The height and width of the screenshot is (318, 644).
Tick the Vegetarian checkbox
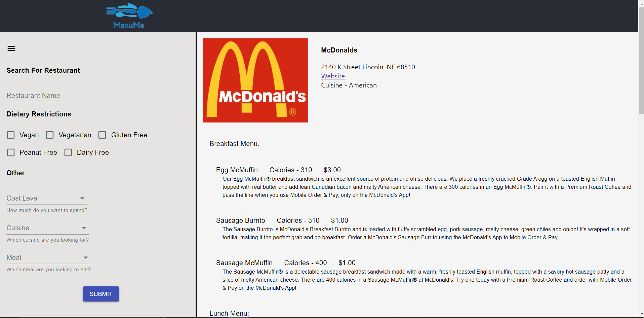pyautogui.click(x=50, y=135)
